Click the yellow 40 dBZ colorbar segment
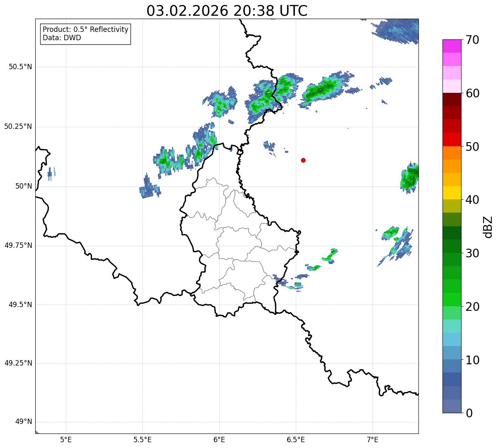The image size is (498, 448). 452,193
